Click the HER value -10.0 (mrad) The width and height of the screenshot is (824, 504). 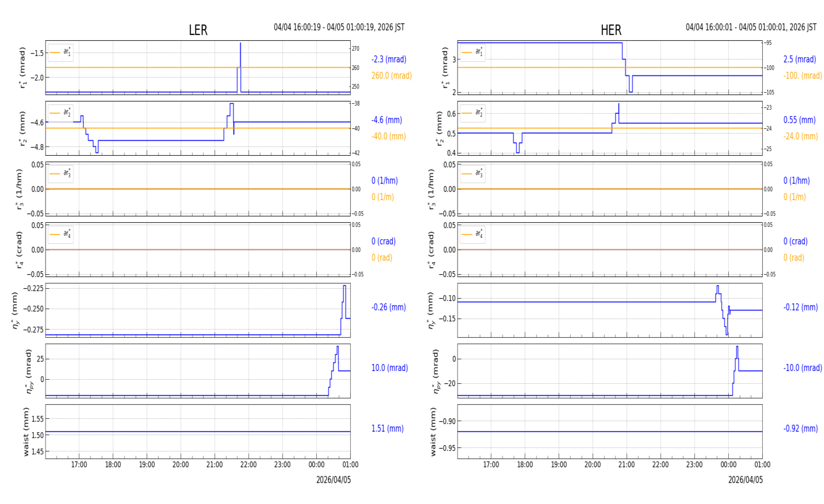[802, 368]
